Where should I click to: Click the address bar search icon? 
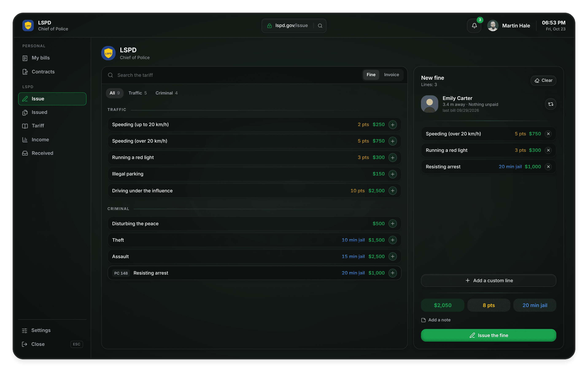pos(320,26)
